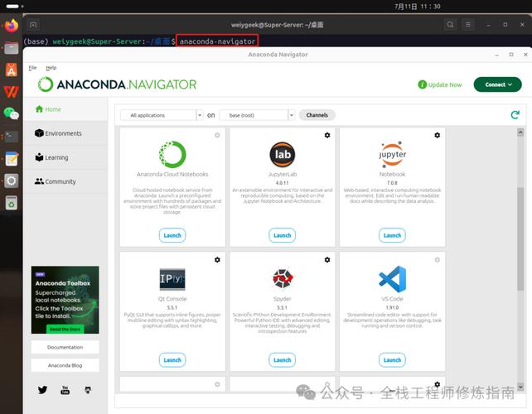
Task: Launch JupyterLab
Action: tap(283, 235)
